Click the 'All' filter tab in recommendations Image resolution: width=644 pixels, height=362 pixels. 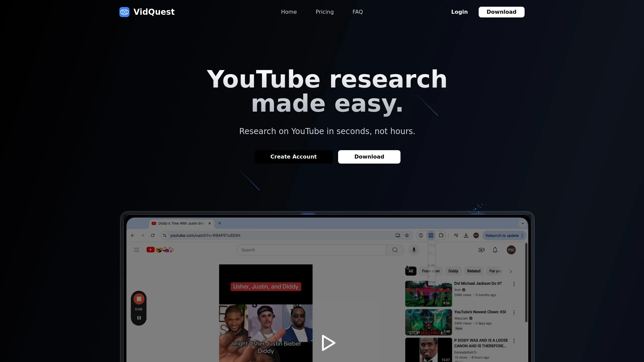[410, 271]
